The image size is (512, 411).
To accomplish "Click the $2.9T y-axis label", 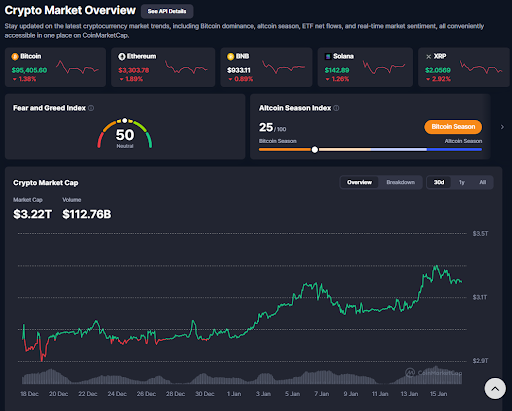I will click(x=480, y=361).
